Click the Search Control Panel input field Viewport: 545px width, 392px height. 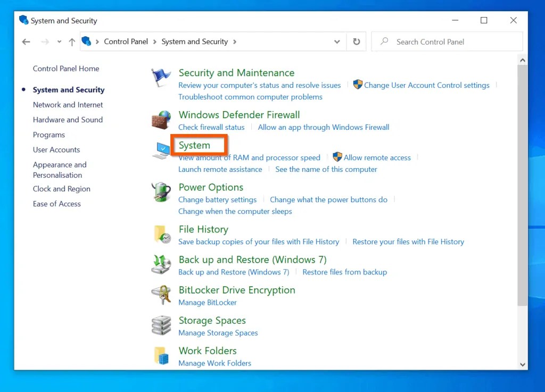(x=447, y=41)
